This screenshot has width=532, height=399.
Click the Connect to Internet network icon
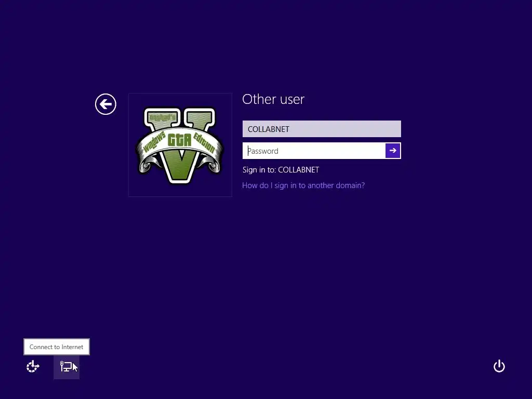66,367
